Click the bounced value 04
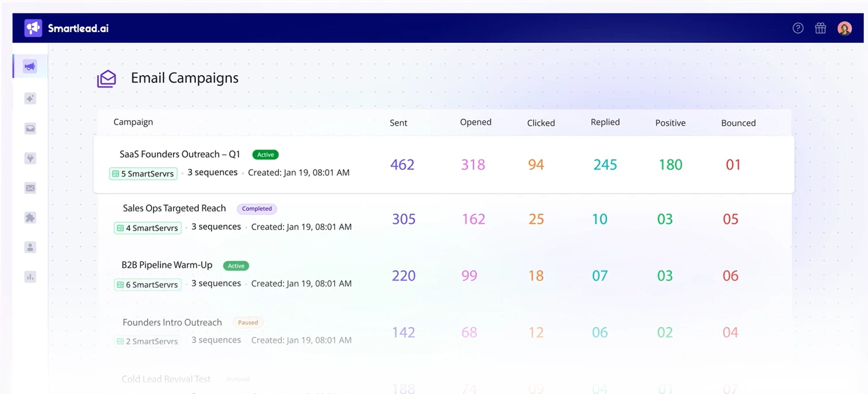Viewport: 868px width, 394px height. point(730,333)
